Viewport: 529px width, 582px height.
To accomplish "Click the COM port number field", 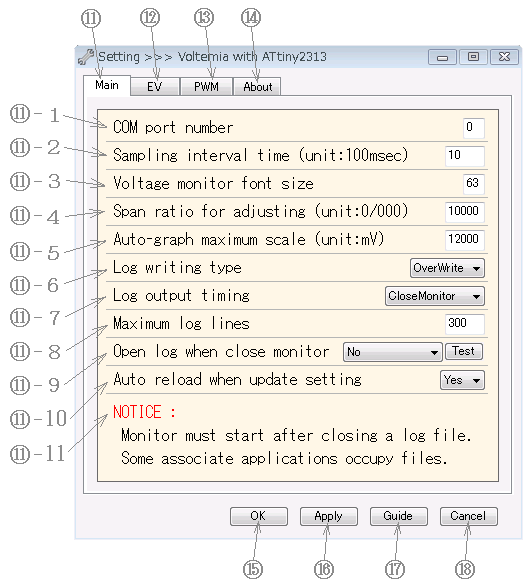I will (x=474, y=128).
